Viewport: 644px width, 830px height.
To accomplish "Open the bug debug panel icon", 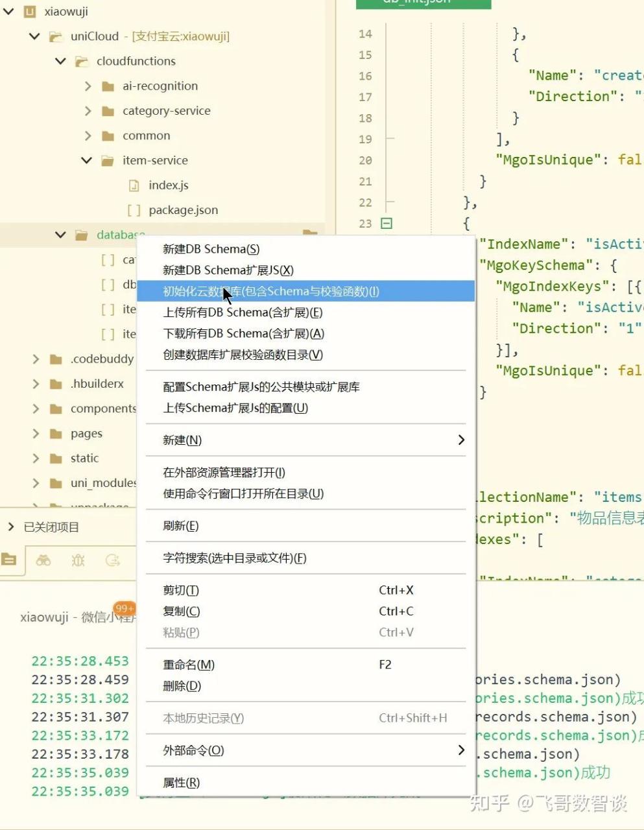I will [78, 560].
